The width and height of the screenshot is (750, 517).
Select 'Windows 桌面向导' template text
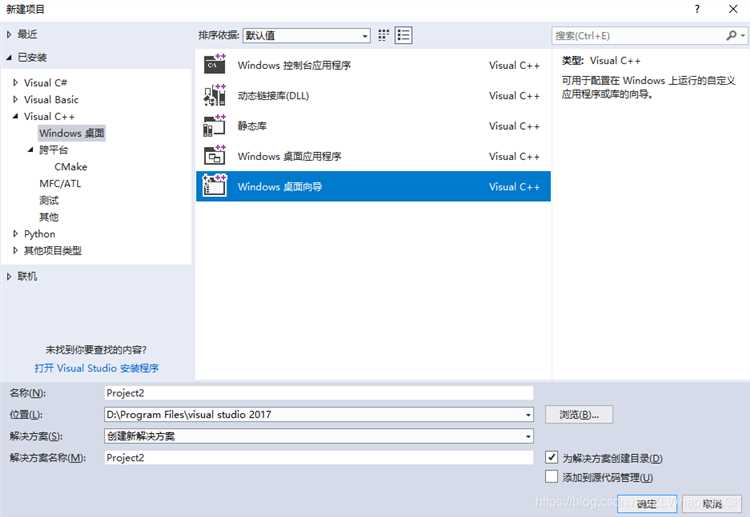280,187
